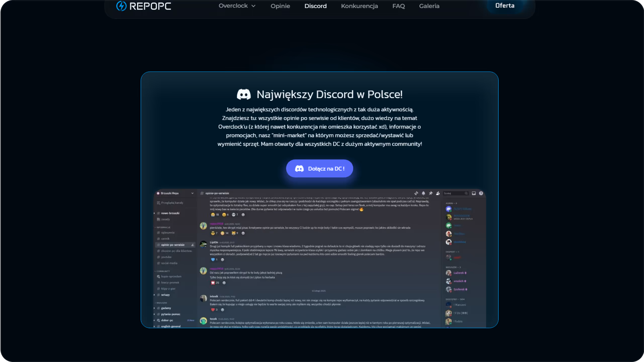Click the notification bell icon
644x362 pixels.
423,193
